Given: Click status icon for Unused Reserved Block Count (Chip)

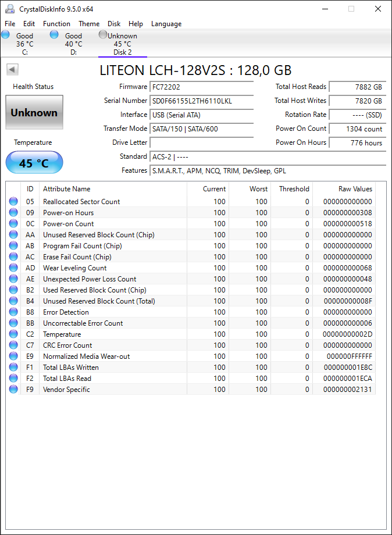Looking at the screenshot, I should click(13, 234).
